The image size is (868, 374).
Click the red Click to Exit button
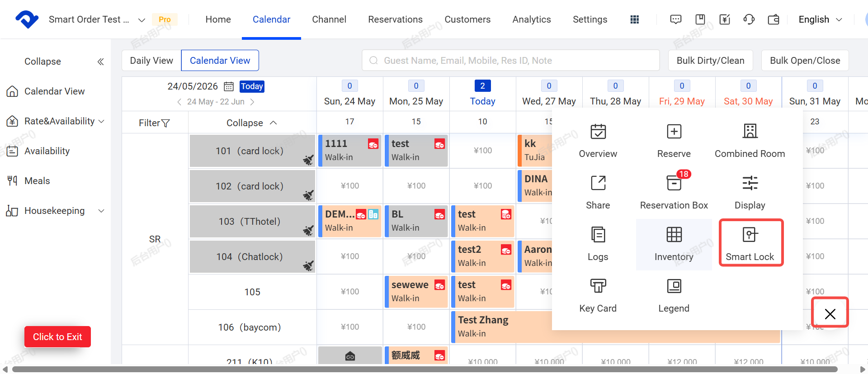(57, 337)
